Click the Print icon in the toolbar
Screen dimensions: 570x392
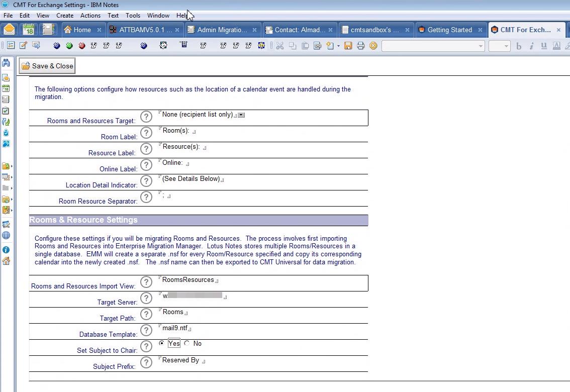coord(360,46)
